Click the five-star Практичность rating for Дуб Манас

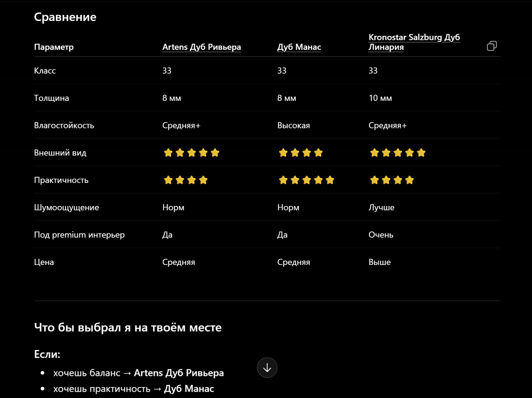(x=307, y=180)
